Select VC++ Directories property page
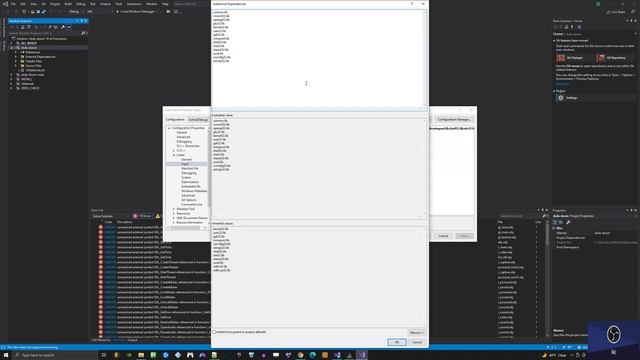The height and width of the screenshot is (360, 640). [188, 146]
